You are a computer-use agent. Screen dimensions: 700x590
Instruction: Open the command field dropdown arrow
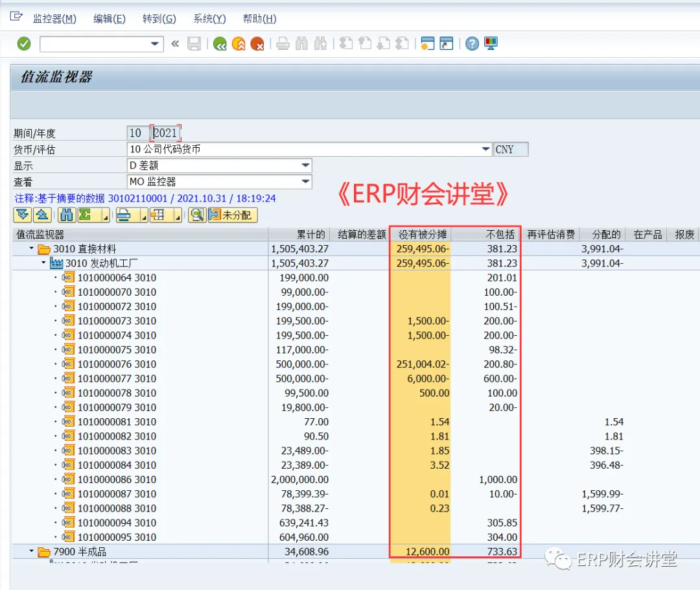(154, 44)
